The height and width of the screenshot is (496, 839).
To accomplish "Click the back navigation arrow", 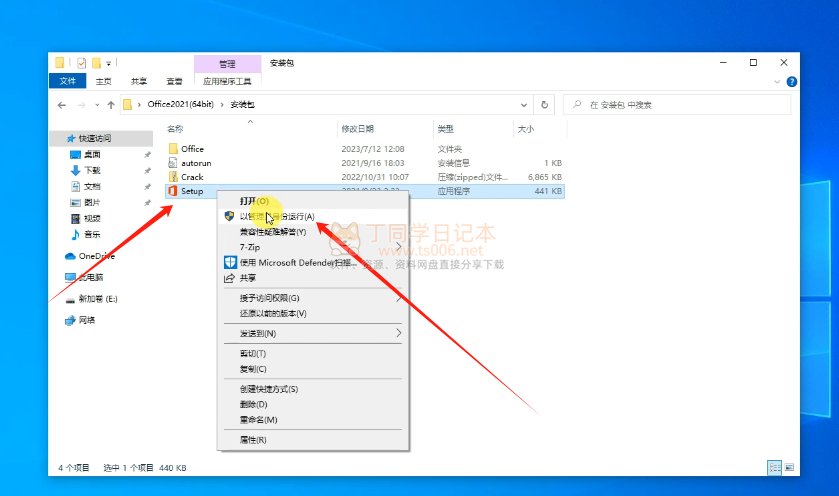I will 62,105.
